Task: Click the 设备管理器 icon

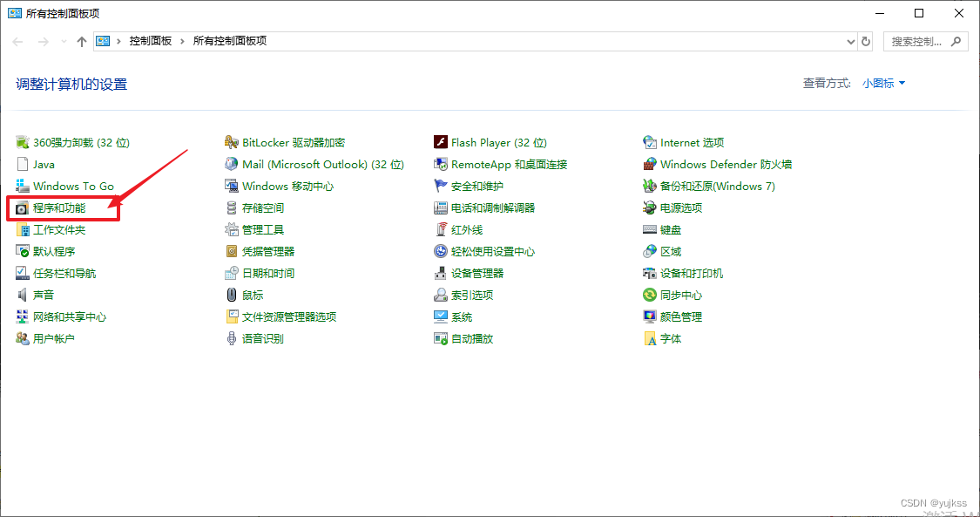Action: 441,273
